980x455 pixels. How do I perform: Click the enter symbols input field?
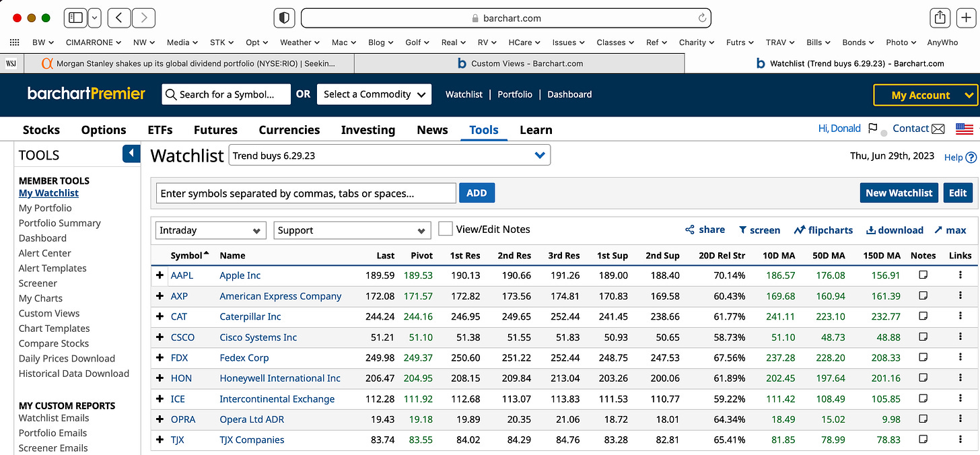tap(306, 193)
